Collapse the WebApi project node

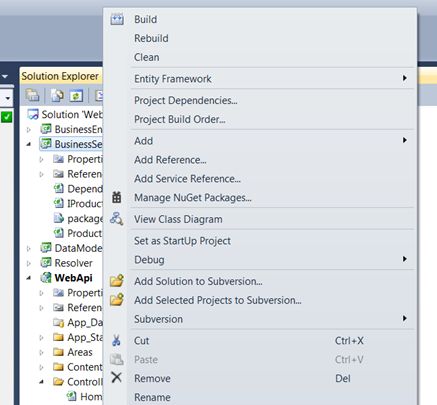tap(29, 278)
